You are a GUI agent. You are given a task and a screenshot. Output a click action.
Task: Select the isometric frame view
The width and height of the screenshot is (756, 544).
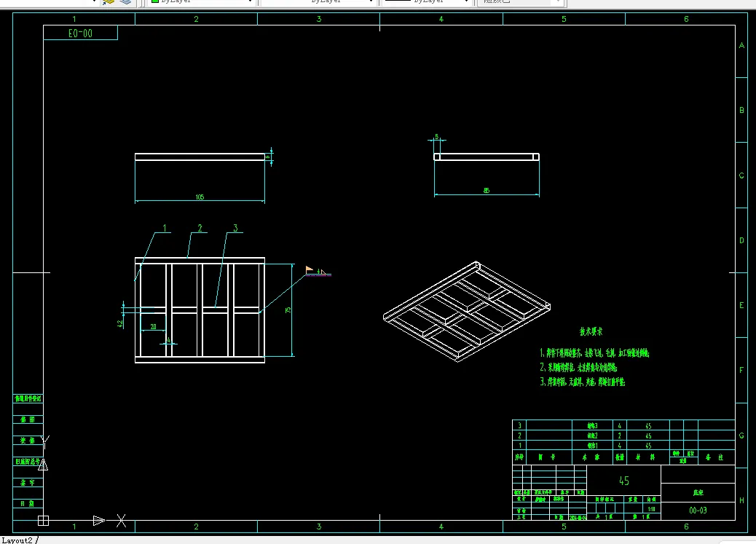click(467, 312)
